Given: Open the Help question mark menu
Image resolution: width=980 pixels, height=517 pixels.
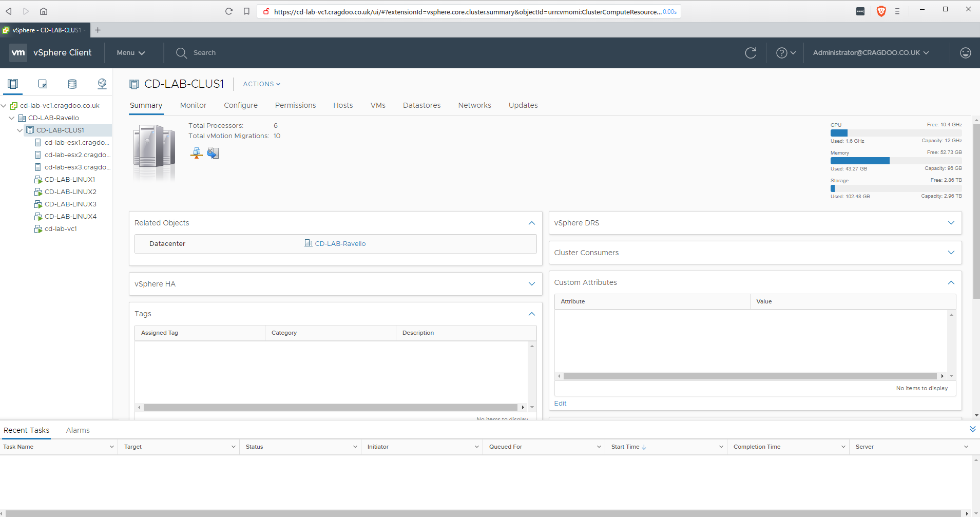Looking at the screenshot, I should tap(785, 53).
